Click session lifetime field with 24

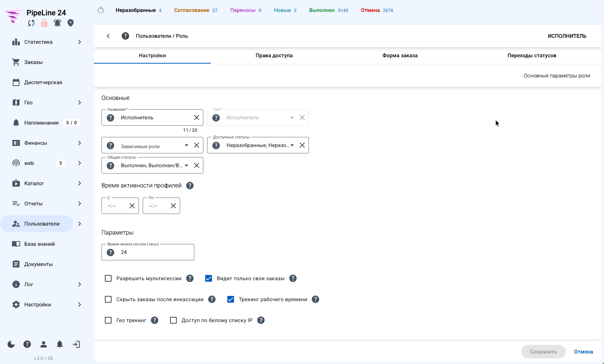[148, 252]
